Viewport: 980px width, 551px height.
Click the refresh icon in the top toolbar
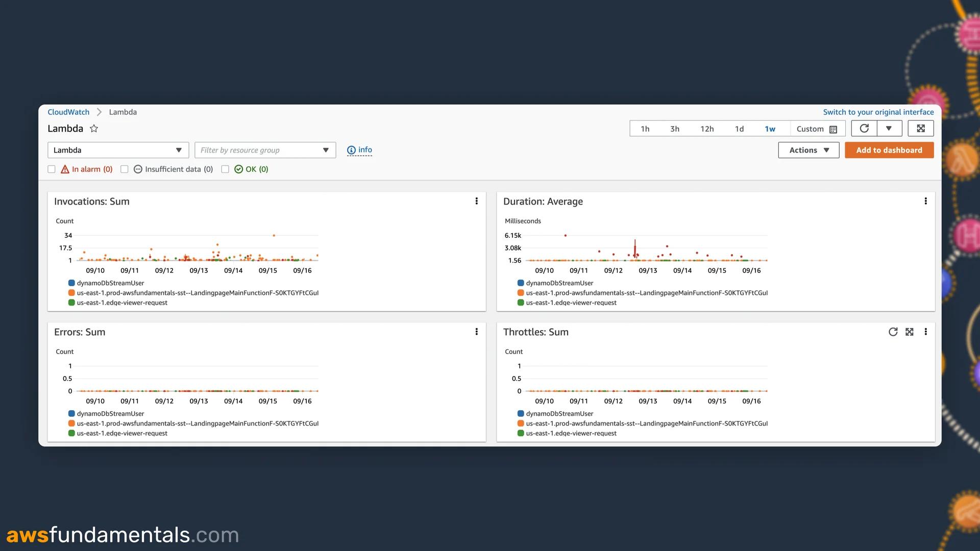tap(864, 129)
